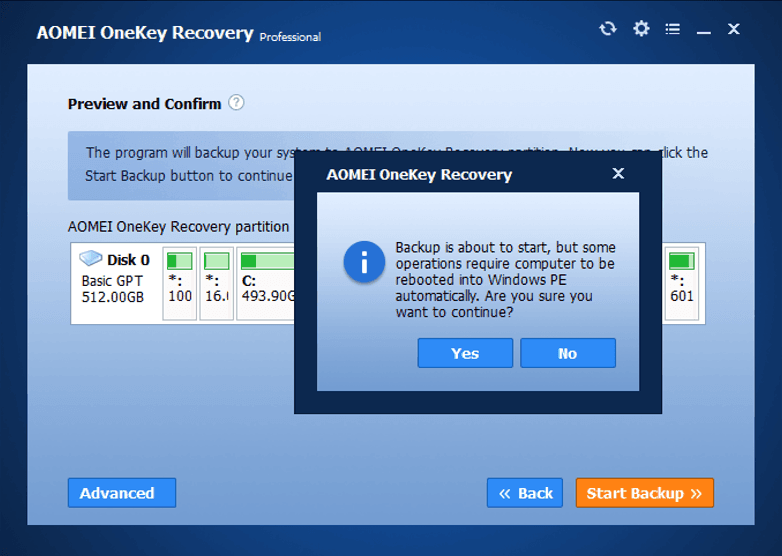The image size is (782, 556).
Task: Confirm backup by clicking Yes
Action: [465, 353]
